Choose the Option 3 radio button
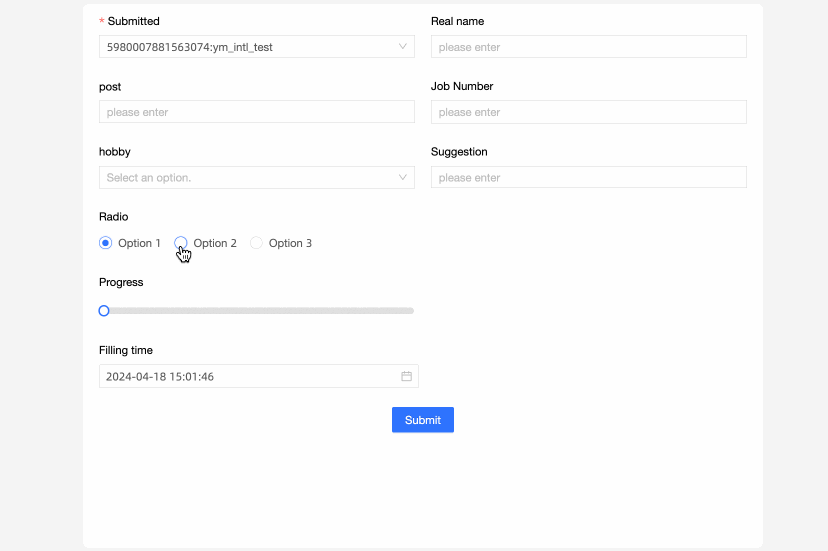Screen dimensions: 828x551 (x=257, y=243)
